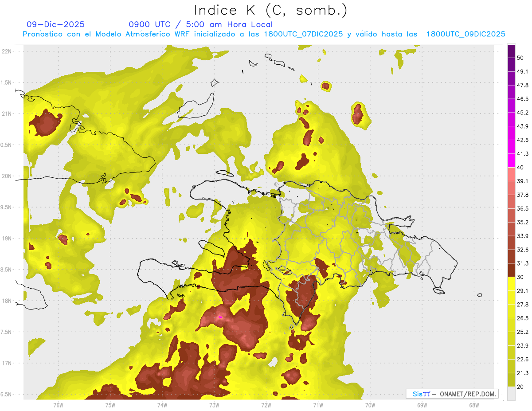Click the longitude axis label "75W"

coord(110,405)
